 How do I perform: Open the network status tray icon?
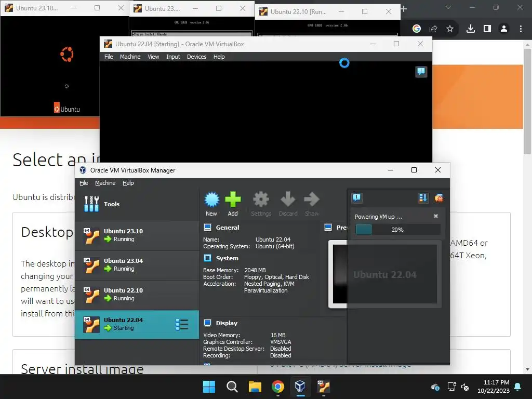point(451,387)
